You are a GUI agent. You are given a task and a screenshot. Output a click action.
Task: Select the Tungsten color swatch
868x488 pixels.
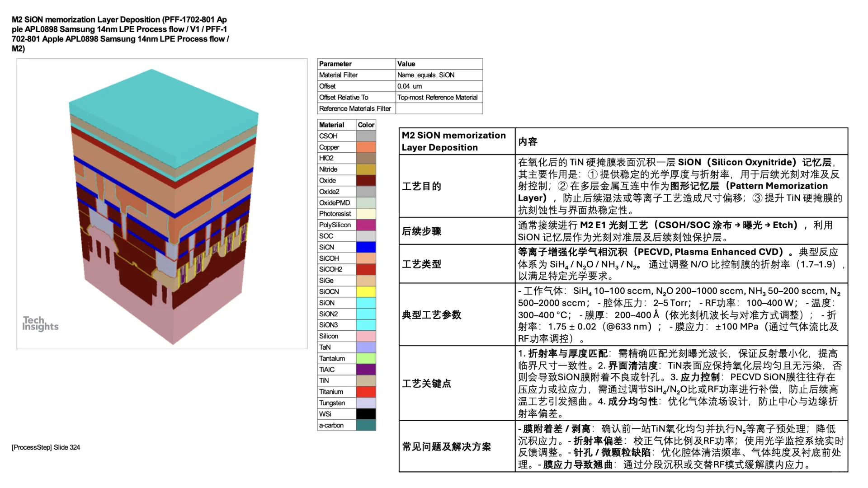click(366, 403)
